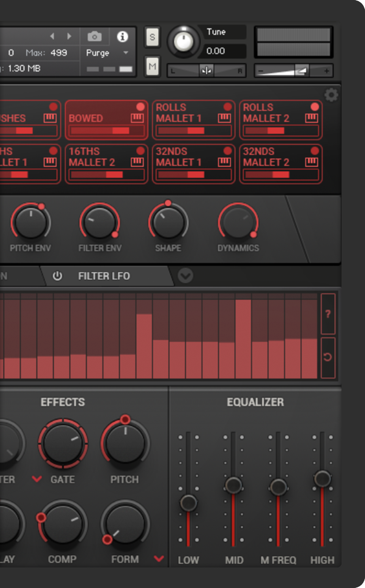Click the output volume slider
365x588 pixels.
[x=294, y=71]
